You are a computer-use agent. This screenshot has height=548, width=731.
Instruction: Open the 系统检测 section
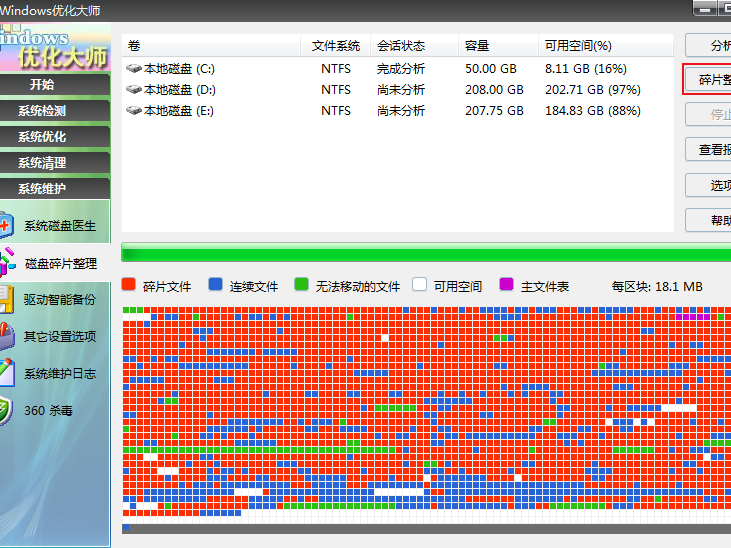pyautogui.click(x=55, y=111)
